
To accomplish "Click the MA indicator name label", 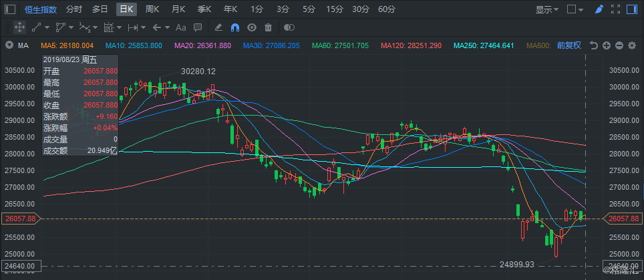I will coord(23,45).
